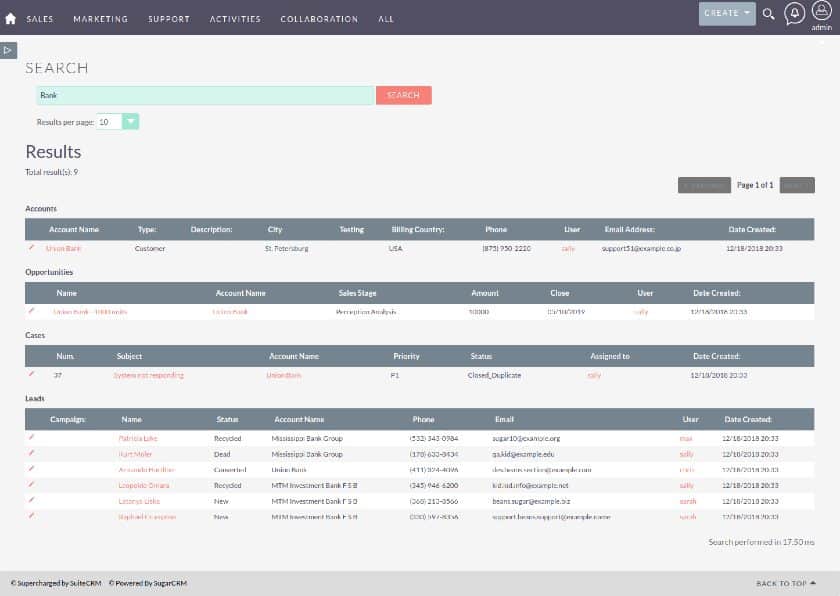Viewport: 840px width, 596px height.
Task: Click the SEARCH button
Action: [403, 94]
